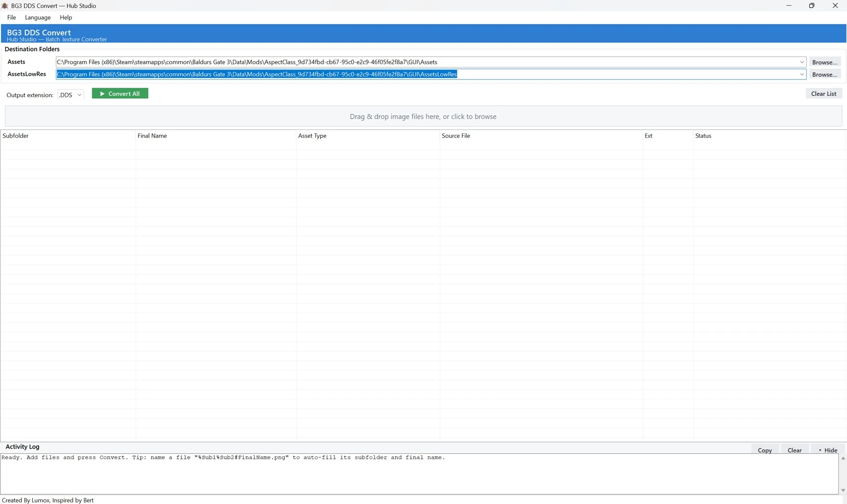Sort by the Status column header

(x=770, y=135)
